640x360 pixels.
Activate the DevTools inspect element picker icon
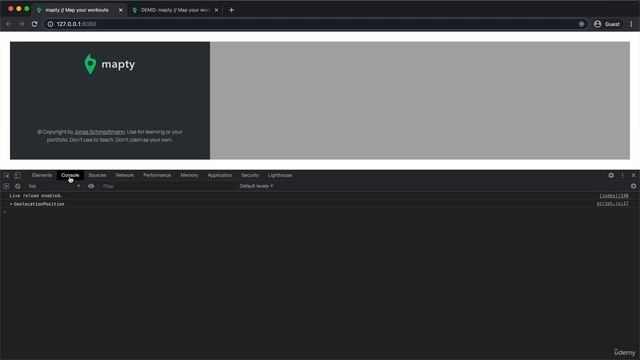point(7,175)
